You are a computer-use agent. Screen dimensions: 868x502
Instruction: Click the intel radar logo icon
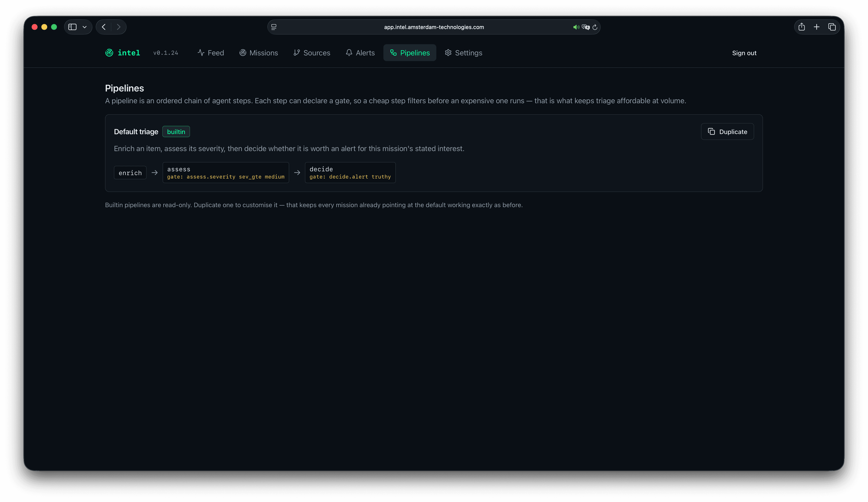pos(109,53)
